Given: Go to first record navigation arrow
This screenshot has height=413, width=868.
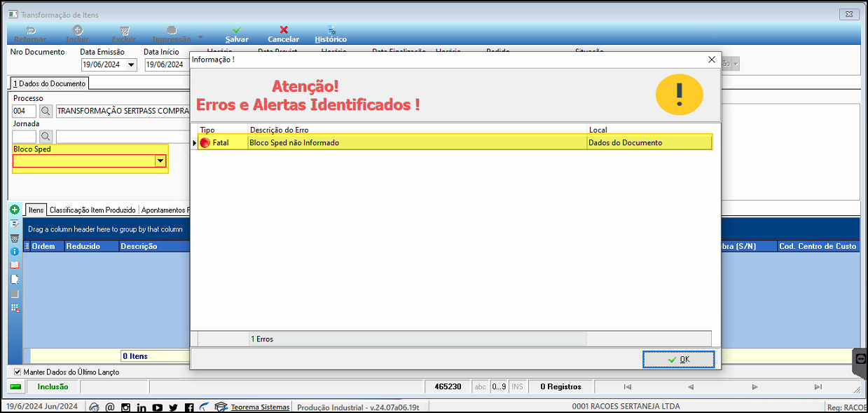Looking at the screenshot, I should [x=627, y=386].
